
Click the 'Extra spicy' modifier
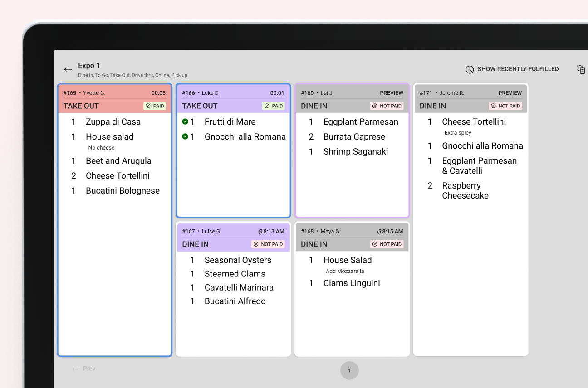click(458, 133)
